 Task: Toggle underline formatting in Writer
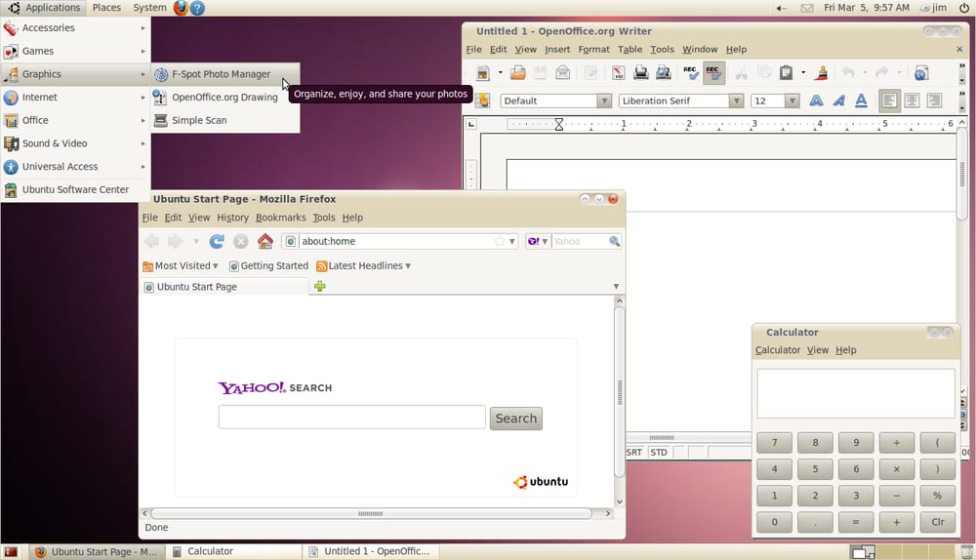click(x=861, y=100)
